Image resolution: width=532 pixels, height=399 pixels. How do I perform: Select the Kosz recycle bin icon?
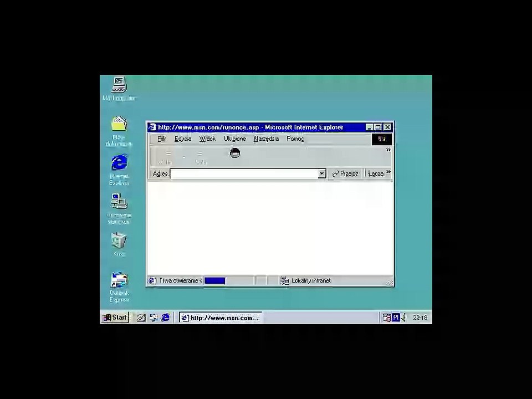[119, 241]
